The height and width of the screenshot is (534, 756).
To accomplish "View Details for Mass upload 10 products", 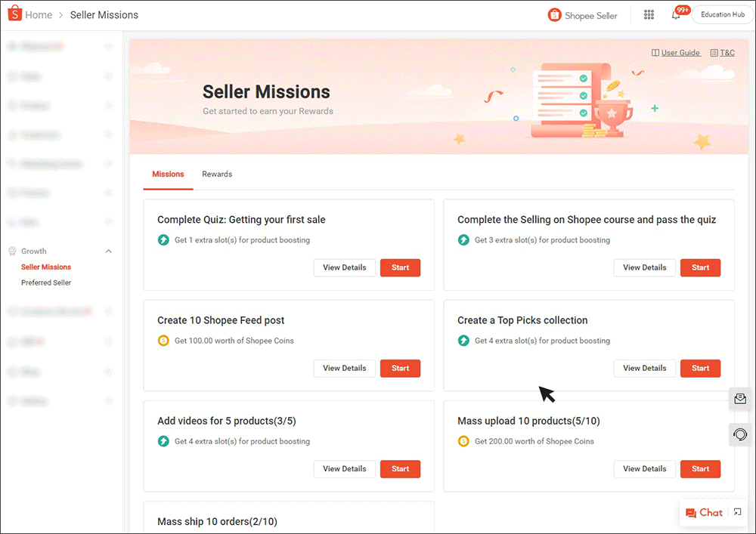I will 645,469.
